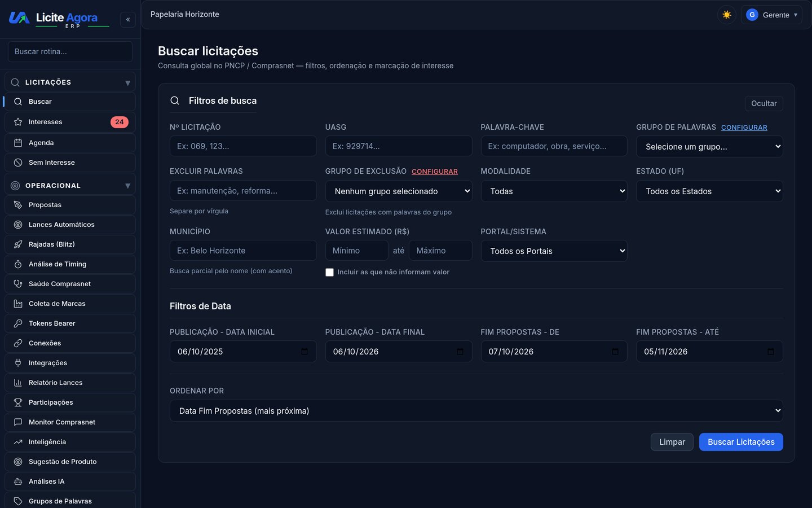812x508 pixels.
Task: Open the Portal/Sistema dropdown
Action: coord(554,251)
